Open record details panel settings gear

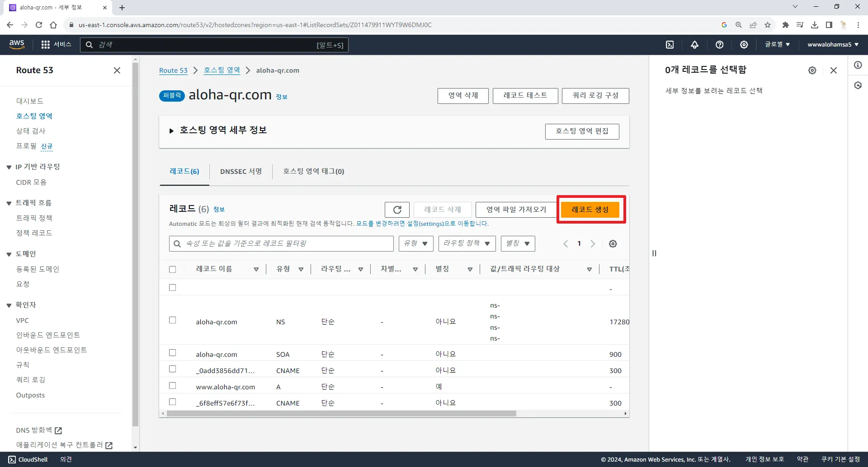812,70
